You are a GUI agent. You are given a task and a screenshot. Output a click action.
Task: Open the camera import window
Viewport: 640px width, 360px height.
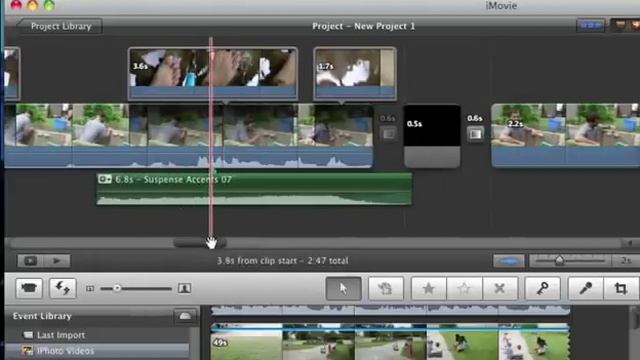click(29, 288)
